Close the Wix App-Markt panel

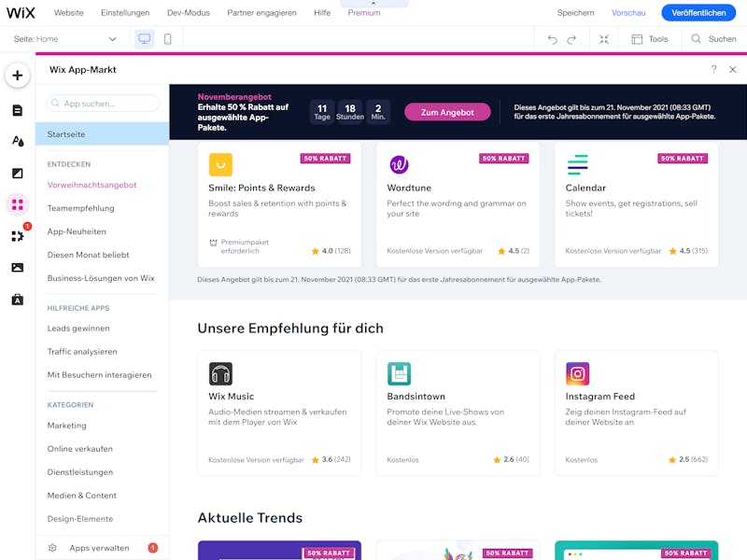click(x=733, y=69)
